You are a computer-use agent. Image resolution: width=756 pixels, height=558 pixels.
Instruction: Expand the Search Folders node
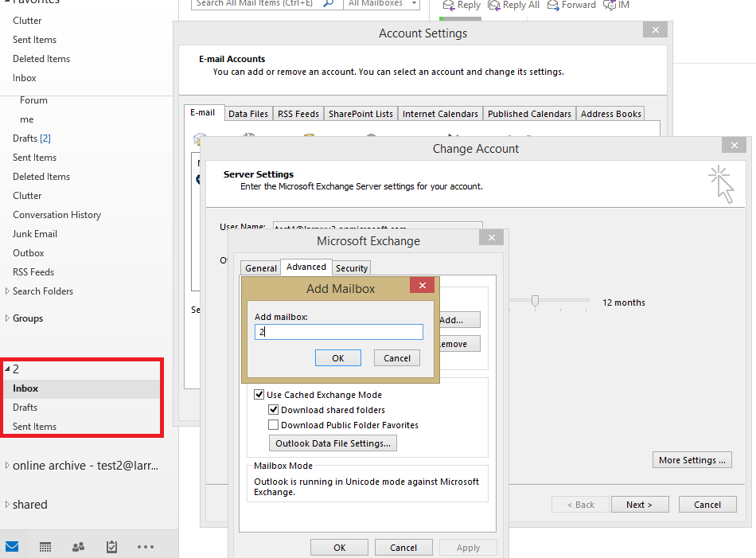(6, 291)
